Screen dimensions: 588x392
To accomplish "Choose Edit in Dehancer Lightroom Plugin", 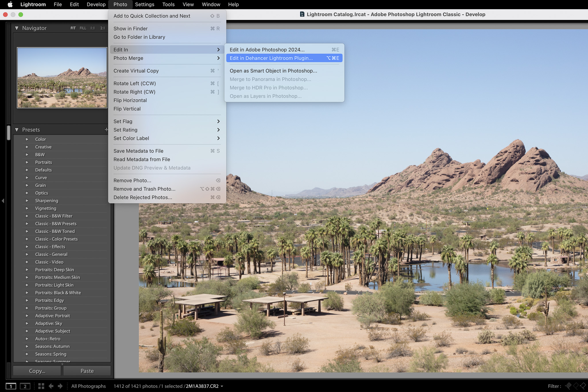I will (284, 58).
